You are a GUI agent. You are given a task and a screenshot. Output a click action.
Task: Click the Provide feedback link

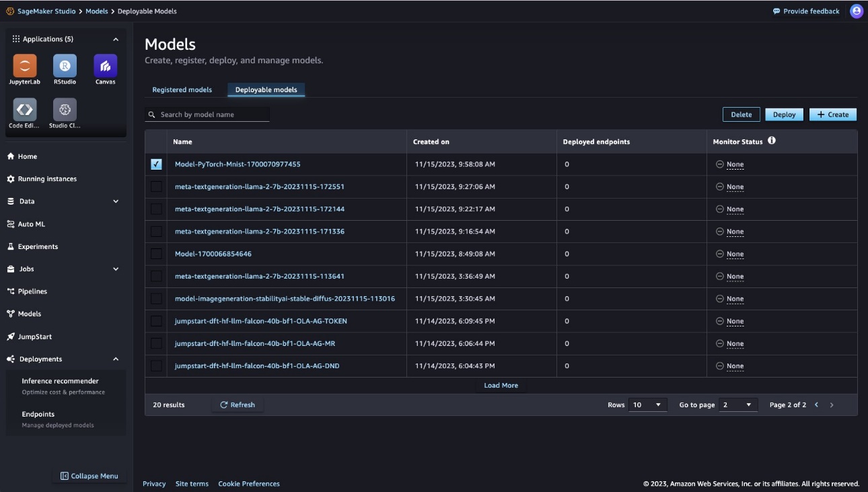(x=806, y=11)
